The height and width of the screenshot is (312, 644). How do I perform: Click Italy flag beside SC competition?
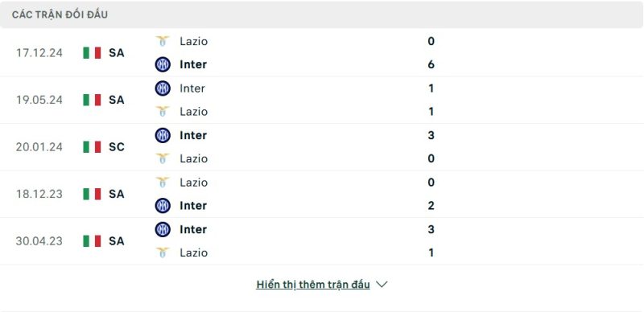pyautogui.click(x=92, y=147)
